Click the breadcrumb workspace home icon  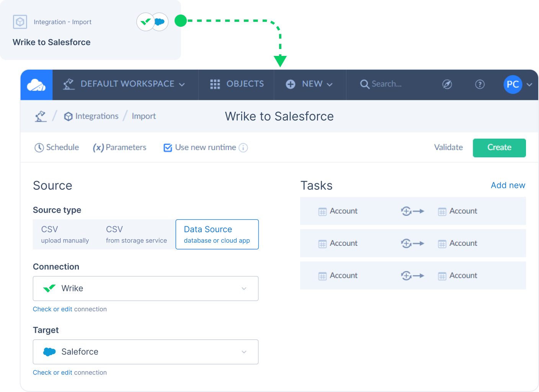click(41, 116)
